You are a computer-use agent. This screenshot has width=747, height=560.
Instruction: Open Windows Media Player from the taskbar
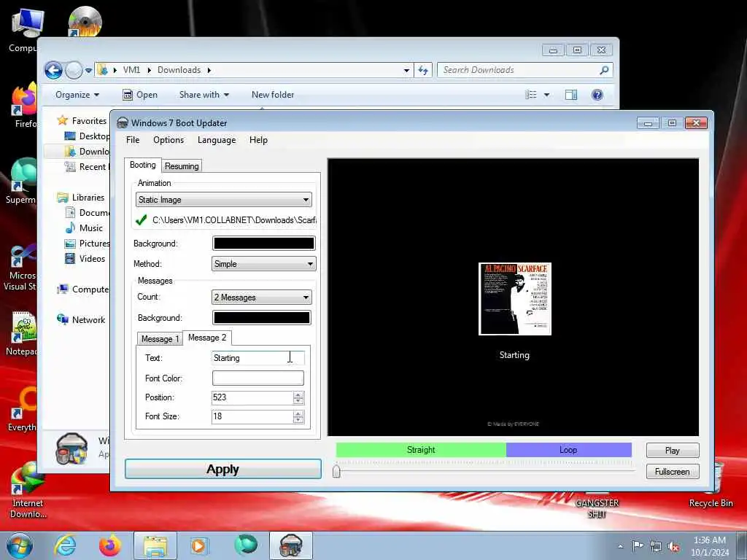click(x=198, y=545)
